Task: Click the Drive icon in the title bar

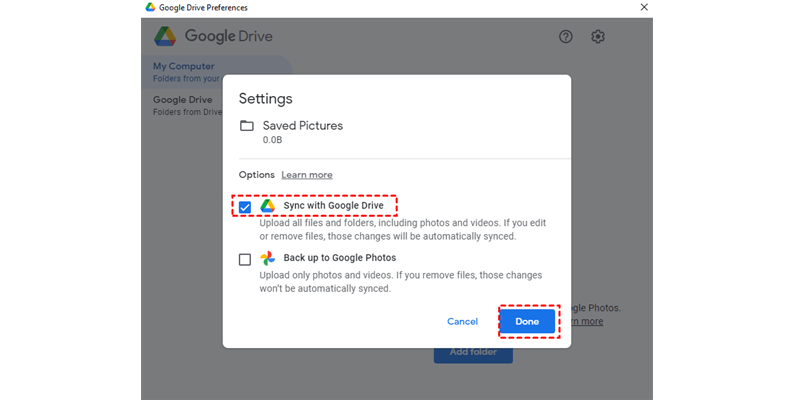Action: point(150,6)
